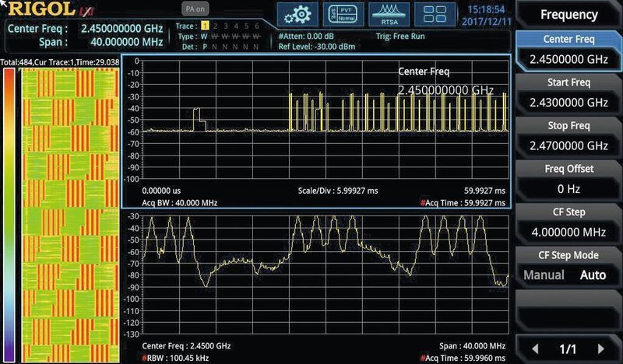Viewport: 623px width, 364px height.
Task: Open the PVT Normal mode icon
Action: [343, 15]
